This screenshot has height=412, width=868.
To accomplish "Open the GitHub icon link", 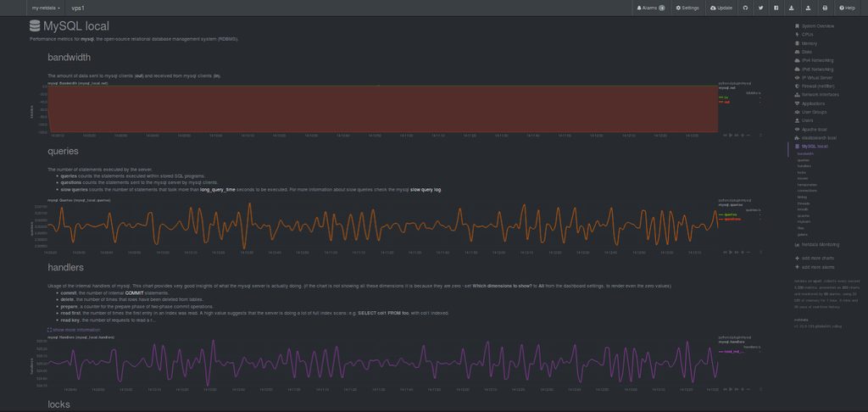I will [745, 8].
